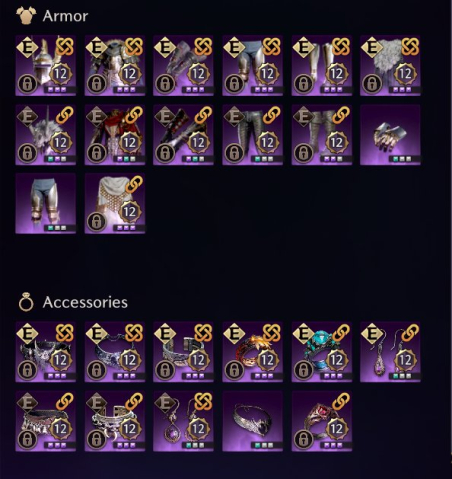Viewport: 452px width, 479px height.
Task: Click the fringed belt accessory item
Action: pyautogui.click(x=46, y=421)
